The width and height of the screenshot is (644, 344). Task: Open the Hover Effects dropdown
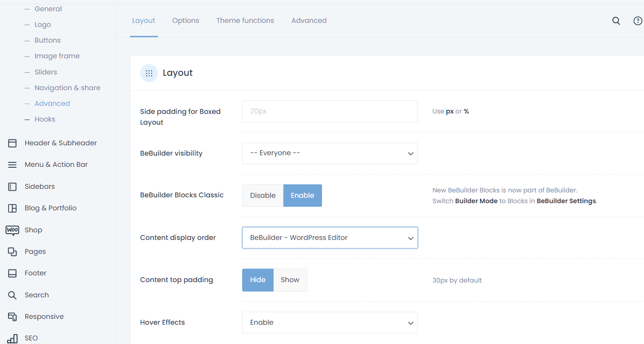click(330, 322)
